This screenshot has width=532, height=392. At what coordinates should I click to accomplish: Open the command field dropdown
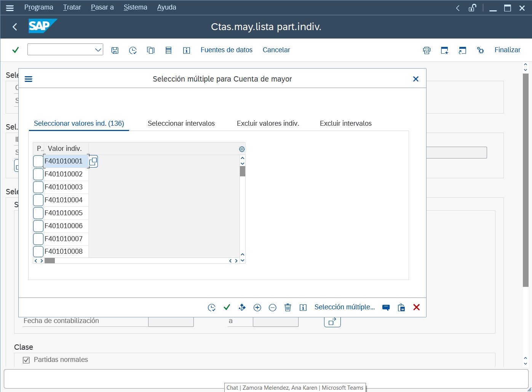tap(98, 50)
